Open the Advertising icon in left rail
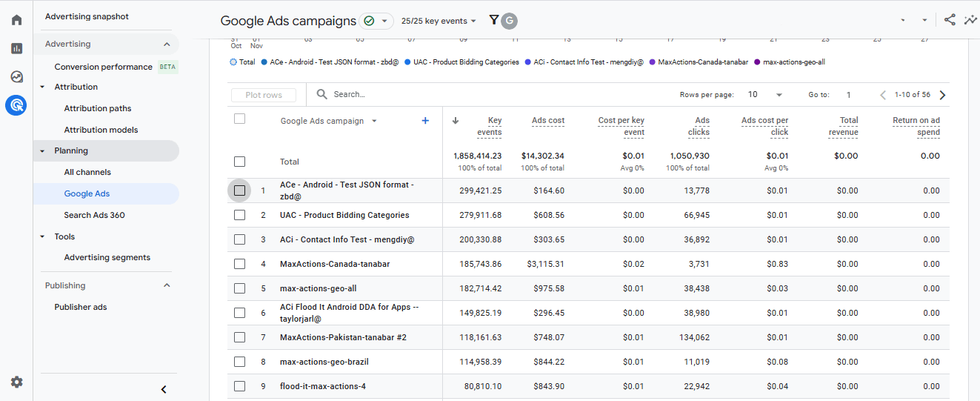 click(x=16, y=105)
